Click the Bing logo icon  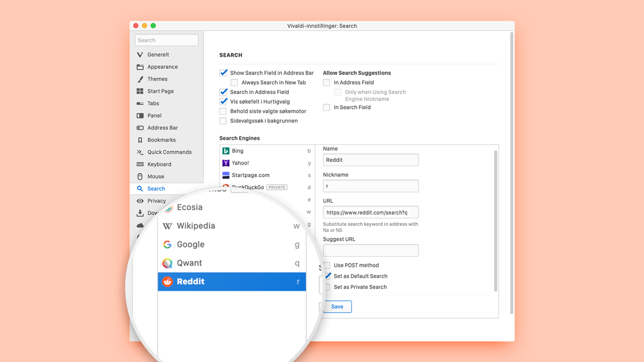(226, 151)
